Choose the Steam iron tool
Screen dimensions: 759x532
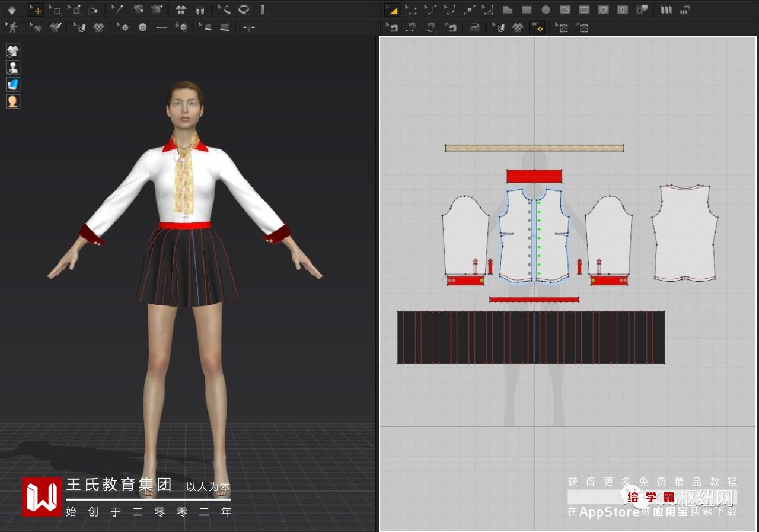pyautogui.click(x=474, y=27)
